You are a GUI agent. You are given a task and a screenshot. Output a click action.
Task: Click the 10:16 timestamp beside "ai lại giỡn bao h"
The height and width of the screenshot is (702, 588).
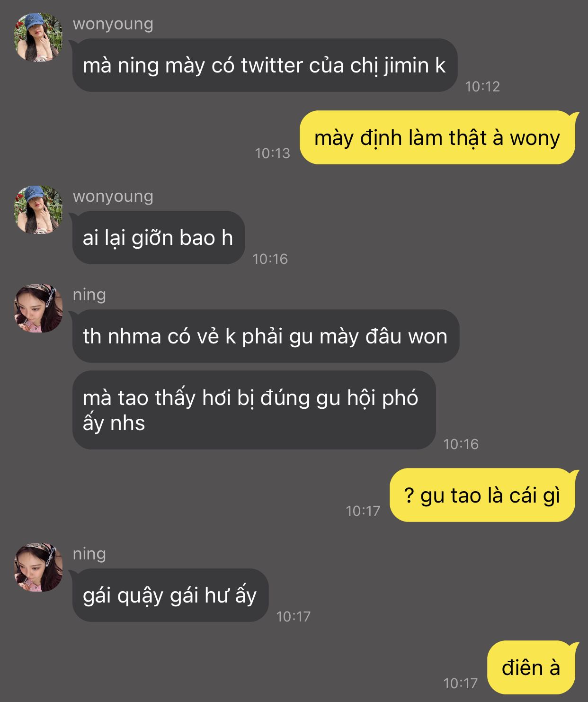click(270, 259)
